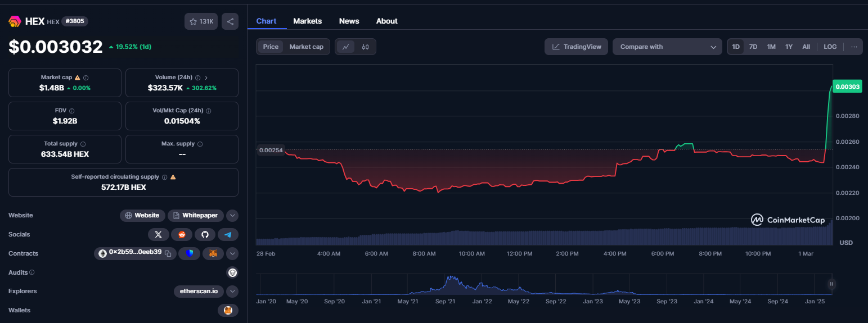
Task: Switch to the Markets tab
Action: pyautogui.click(x=307, y=21)
